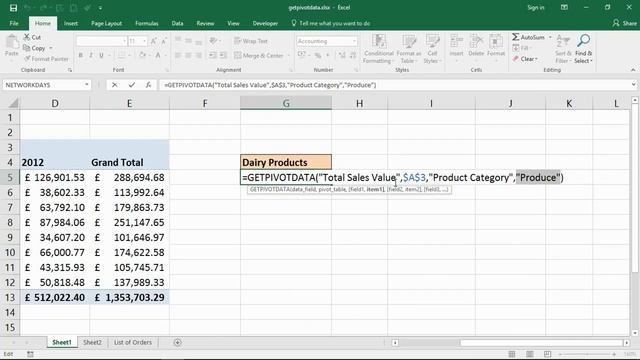This screenshot has height=360, width=640.
Task: Switch to List of Orders sheet
Action: click(x=133, y=342)
